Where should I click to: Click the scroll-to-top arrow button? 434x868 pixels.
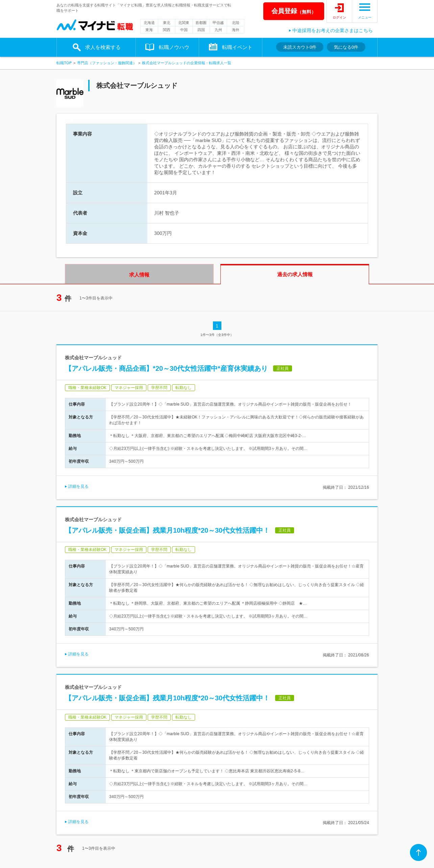click(x=418, y=852)
